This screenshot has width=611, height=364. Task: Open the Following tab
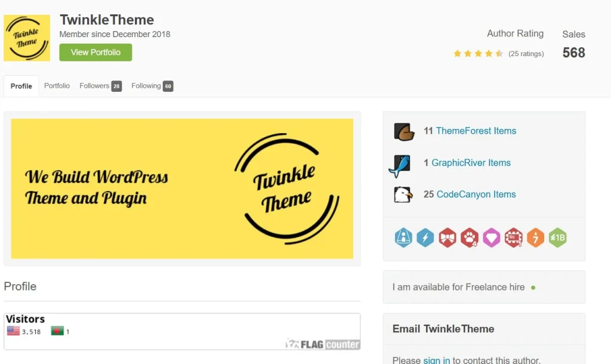[x=152, y=86]
